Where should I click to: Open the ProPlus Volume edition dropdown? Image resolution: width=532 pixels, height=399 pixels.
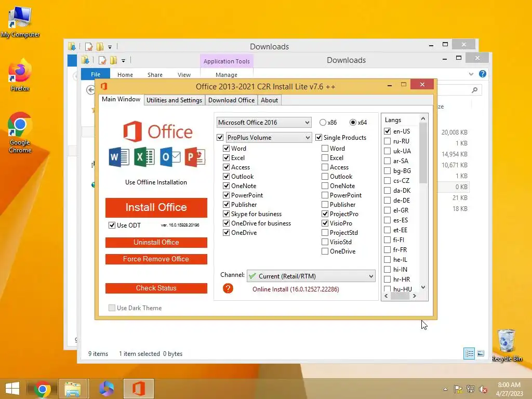point(269,137)
